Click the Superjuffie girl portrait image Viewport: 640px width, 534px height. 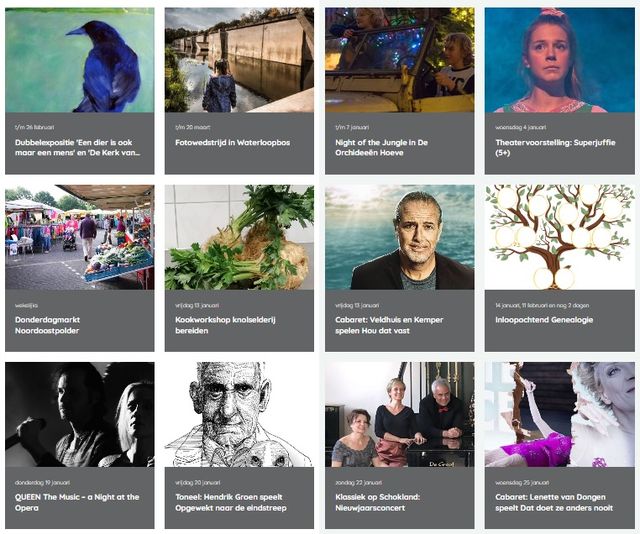(560, 60)
